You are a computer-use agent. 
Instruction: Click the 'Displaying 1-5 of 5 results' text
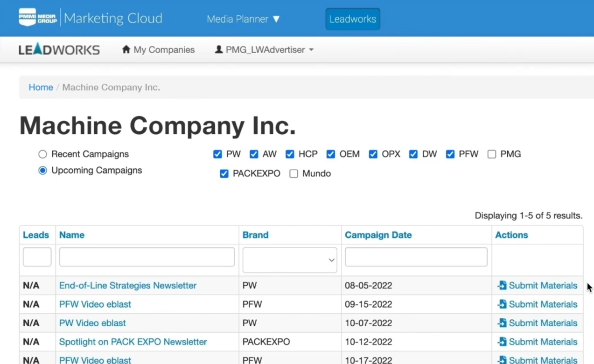(529, 215)
